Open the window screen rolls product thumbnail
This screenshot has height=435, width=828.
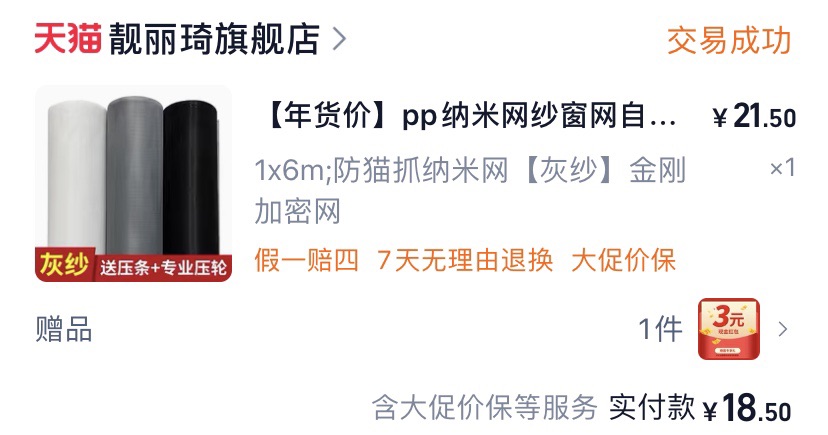pos(134,184)
